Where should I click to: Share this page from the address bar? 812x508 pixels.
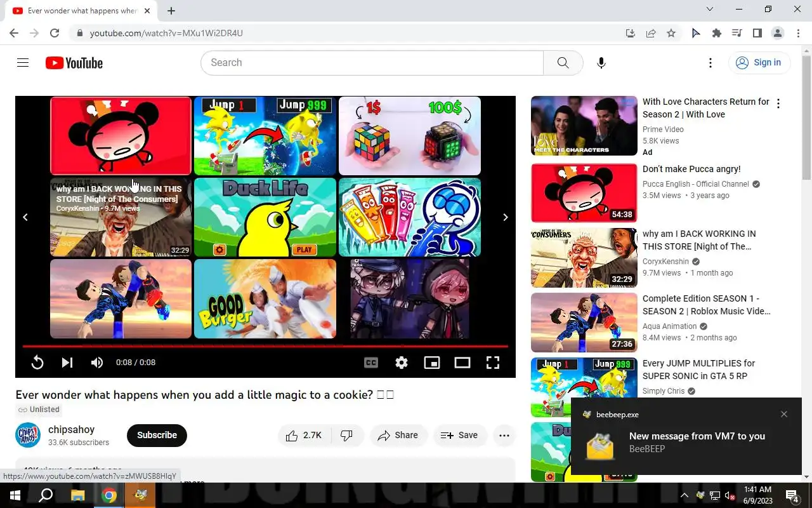coord(651,33)
